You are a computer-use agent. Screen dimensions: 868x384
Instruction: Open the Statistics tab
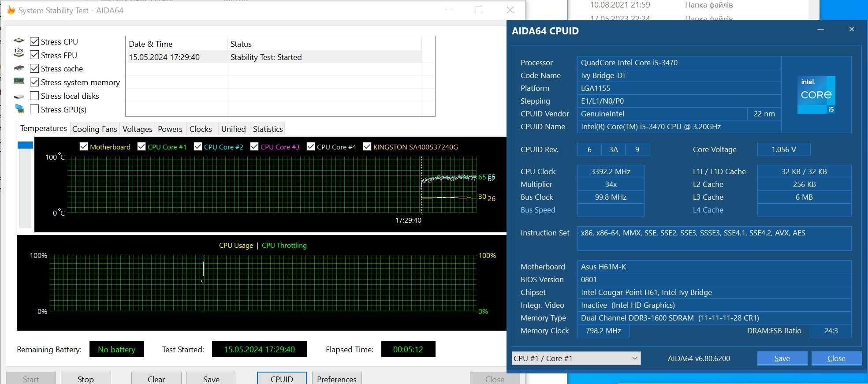(268, 129)
